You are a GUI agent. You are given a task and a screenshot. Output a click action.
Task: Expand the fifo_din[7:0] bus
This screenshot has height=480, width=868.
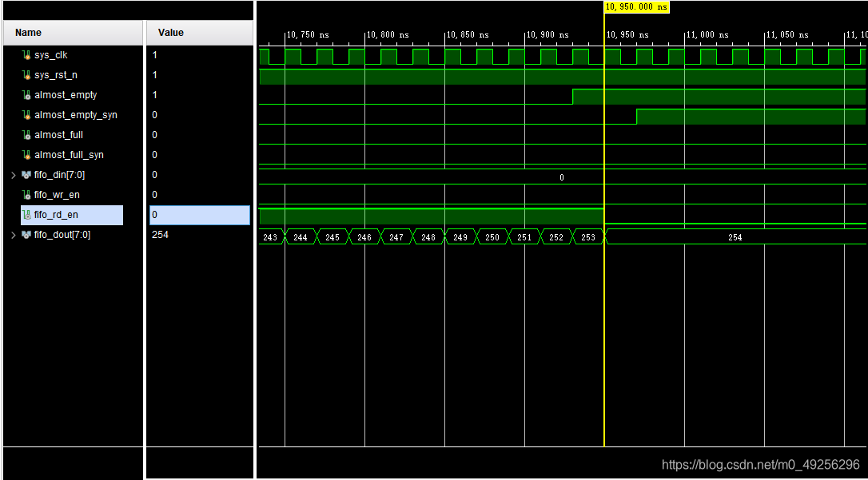click(14, 175)
